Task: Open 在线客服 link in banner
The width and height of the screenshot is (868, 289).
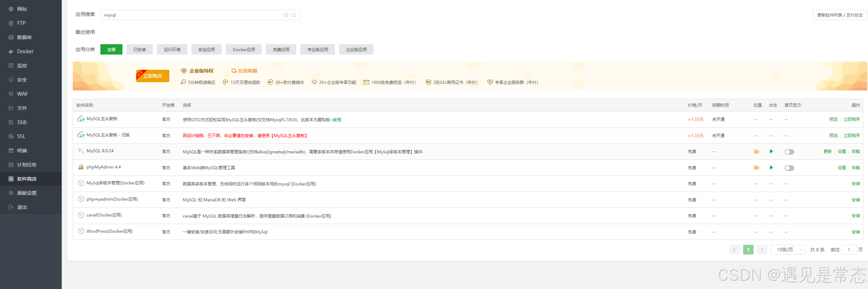Action: point(245,71)
